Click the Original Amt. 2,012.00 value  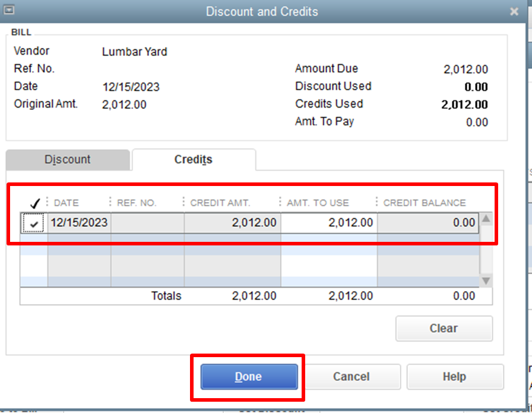(x=124, y=105)
